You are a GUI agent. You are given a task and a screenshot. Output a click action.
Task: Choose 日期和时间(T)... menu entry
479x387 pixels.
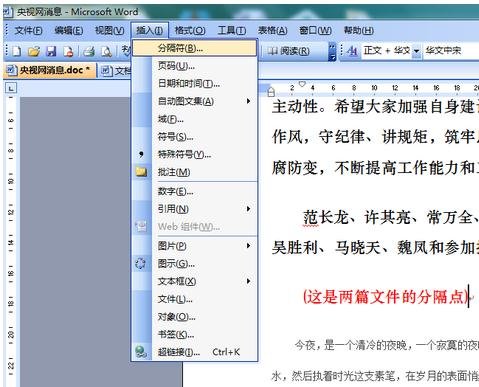coord(195,83)
